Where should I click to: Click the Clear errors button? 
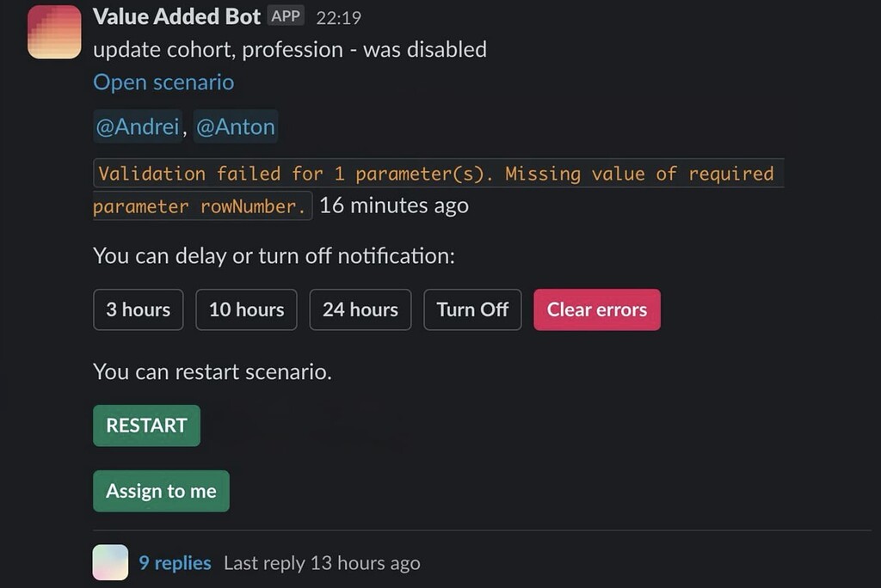click(597, 309)
